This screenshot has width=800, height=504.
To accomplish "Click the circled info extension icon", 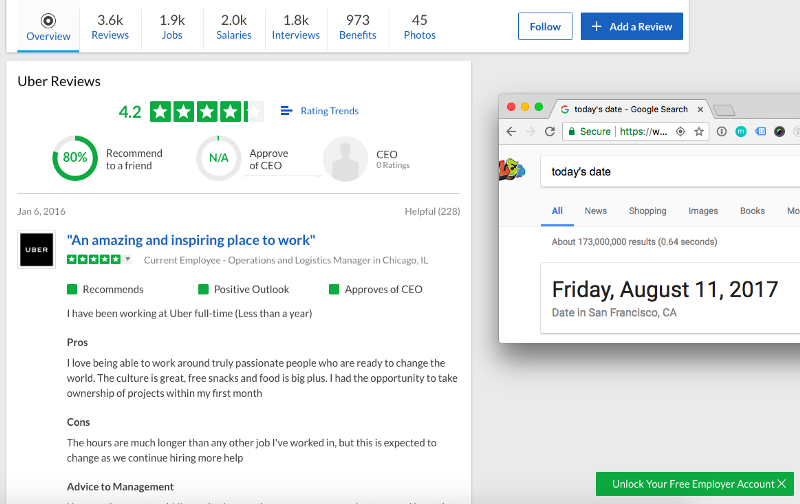I will (x=721, y=132).
